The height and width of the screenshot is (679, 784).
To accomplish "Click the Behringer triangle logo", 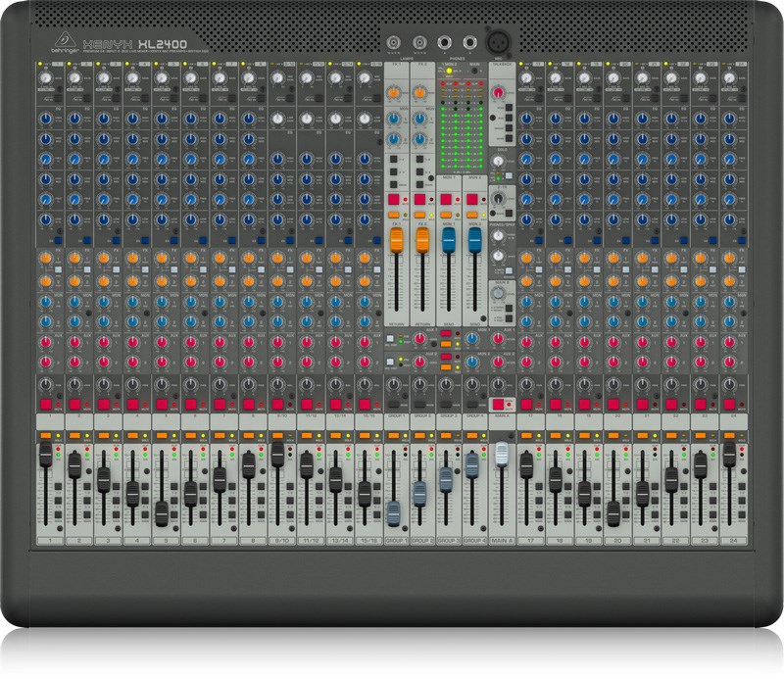I will [x=66, y=41].
